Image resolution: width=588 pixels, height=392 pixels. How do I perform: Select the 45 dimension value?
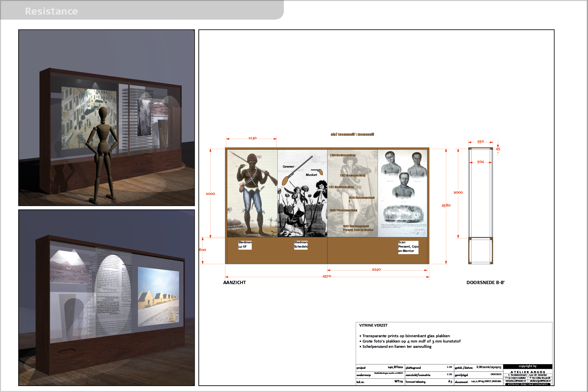click(498, 149)
